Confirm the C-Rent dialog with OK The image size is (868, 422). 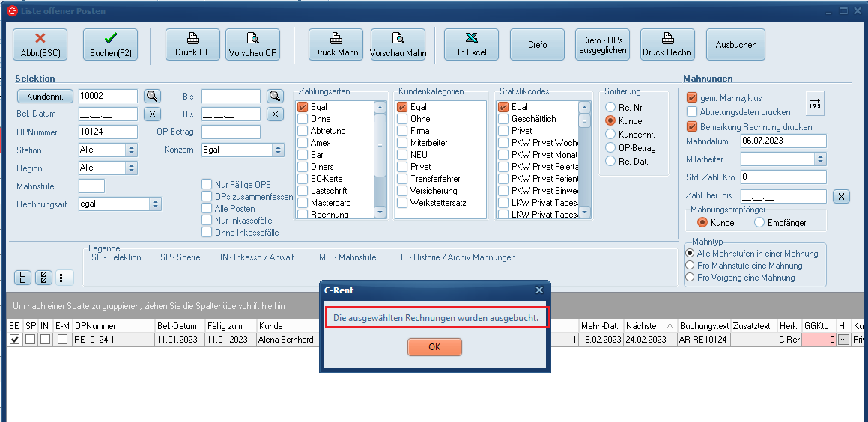[434, 347]
